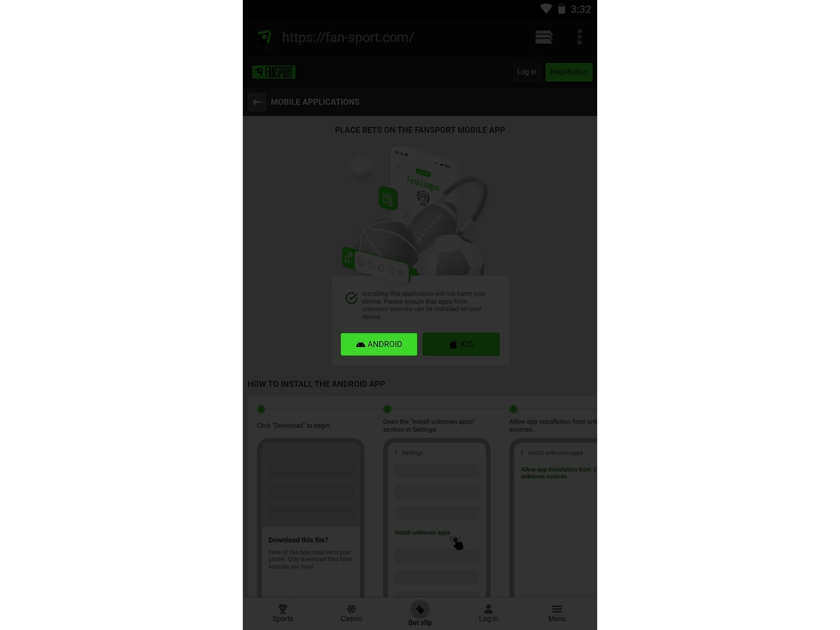The height and width of the screenshot is (630, 840).
Task: Click the ANDROID download button
Action: (378, 343)
